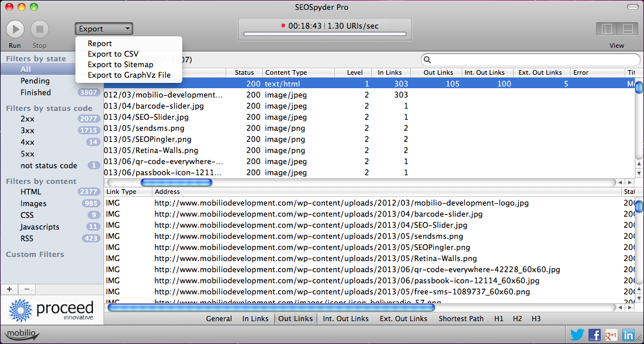Switch to the Out Links tab

pyautogui.click(x=295, y=318)
